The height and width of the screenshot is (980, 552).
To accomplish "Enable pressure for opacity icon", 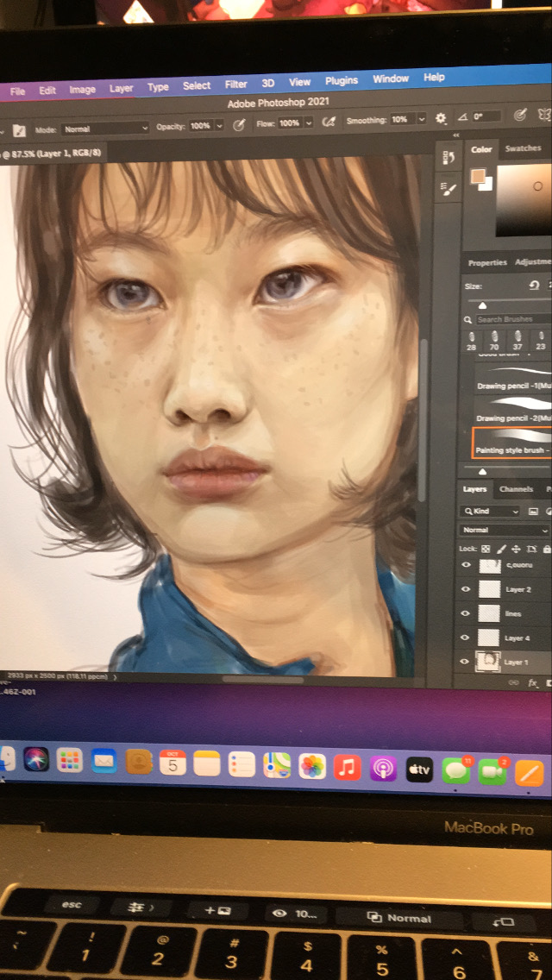I will [238, 124].
